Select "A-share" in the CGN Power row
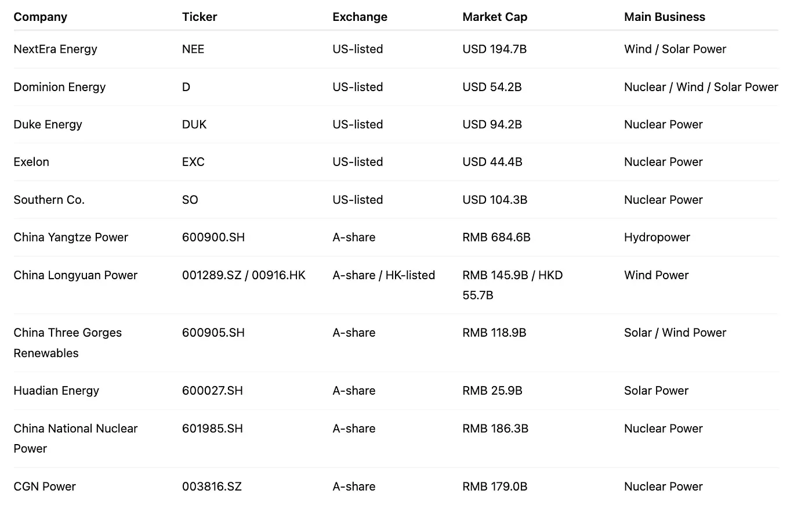The height and width of the screenshot is (512, 812). [x=354, y=486]
